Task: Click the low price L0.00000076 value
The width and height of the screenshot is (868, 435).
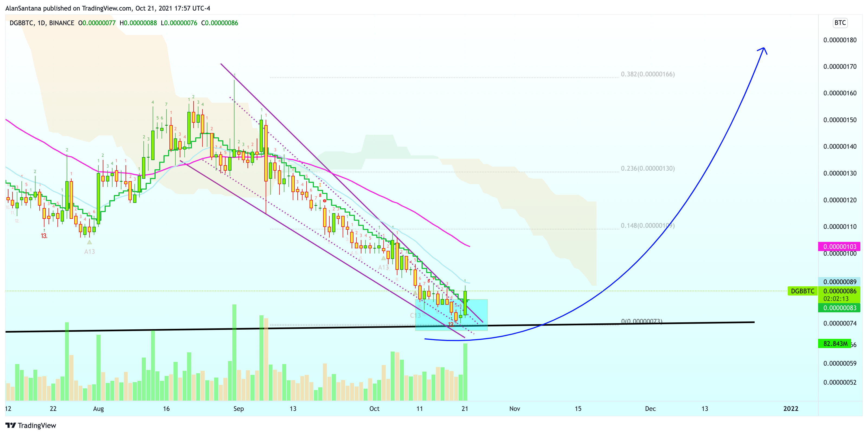Action: coord(179,23)
